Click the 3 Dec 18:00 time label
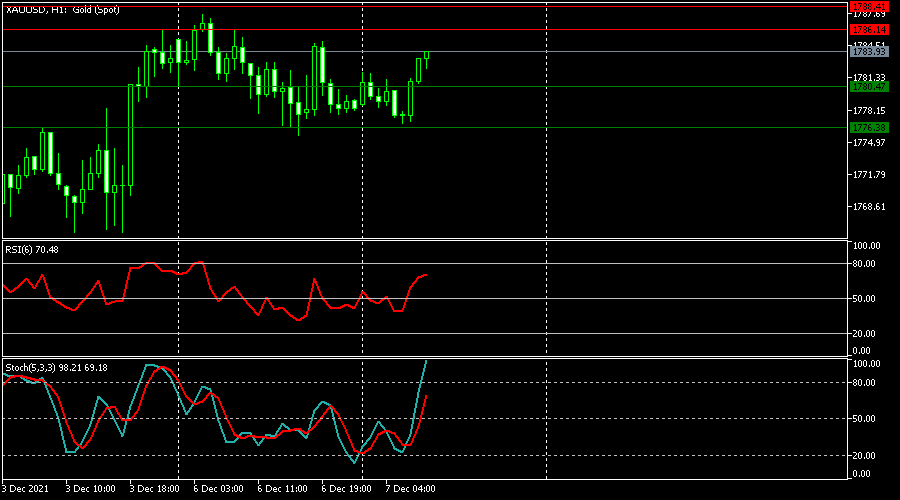Screen dimensions: 900x500 154,489
